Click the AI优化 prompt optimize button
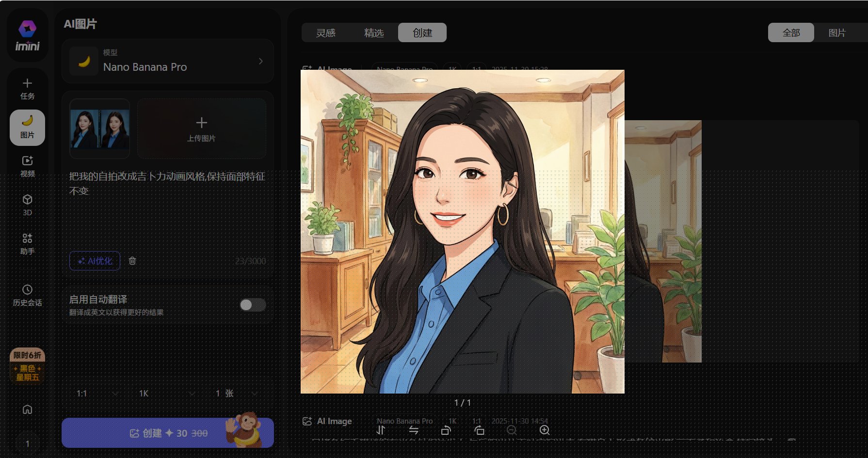This screenshot has height=458, width=868. tap(95, 261)
